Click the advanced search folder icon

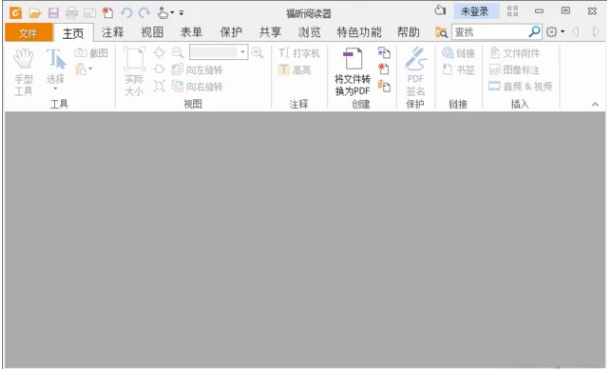coord(441,33)
